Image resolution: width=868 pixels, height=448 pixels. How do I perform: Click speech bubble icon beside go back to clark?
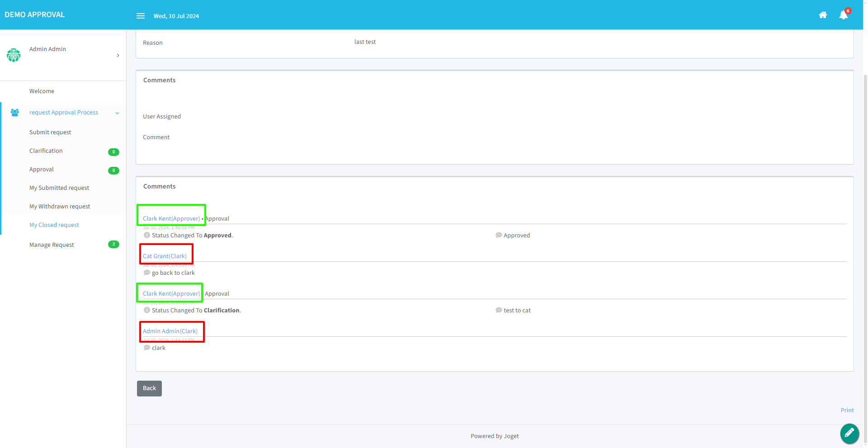coord(147,273)
